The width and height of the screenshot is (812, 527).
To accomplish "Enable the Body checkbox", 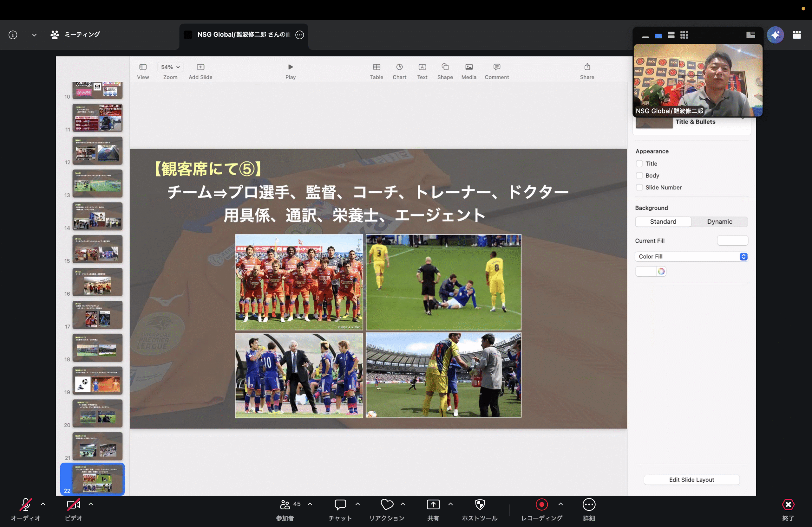I will click(639, 176).
